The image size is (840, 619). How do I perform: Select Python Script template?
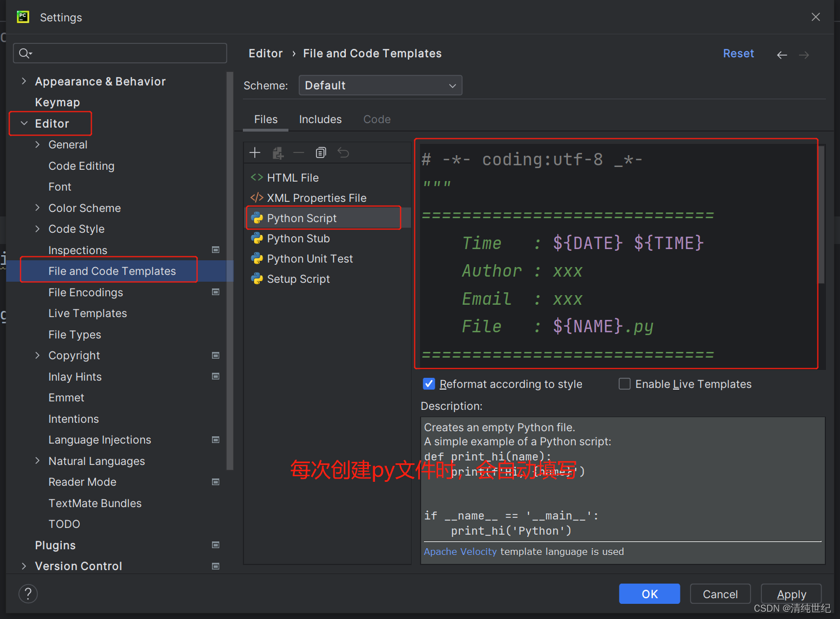click(328, 218)
